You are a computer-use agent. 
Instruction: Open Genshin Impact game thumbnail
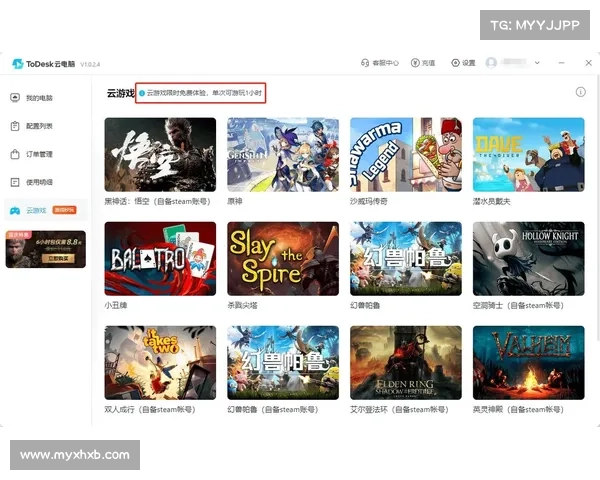[x=283, y=155]
